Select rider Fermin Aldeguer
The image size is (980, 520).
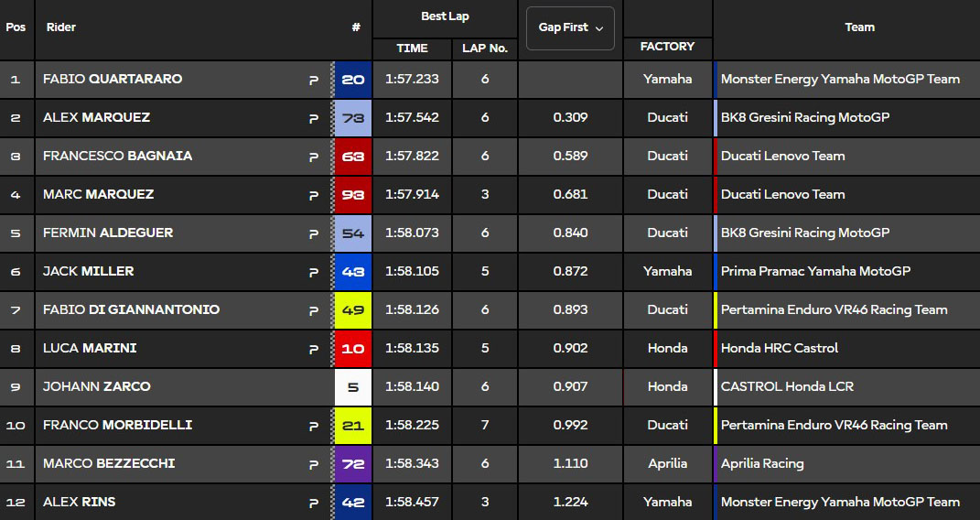(108, 233)
